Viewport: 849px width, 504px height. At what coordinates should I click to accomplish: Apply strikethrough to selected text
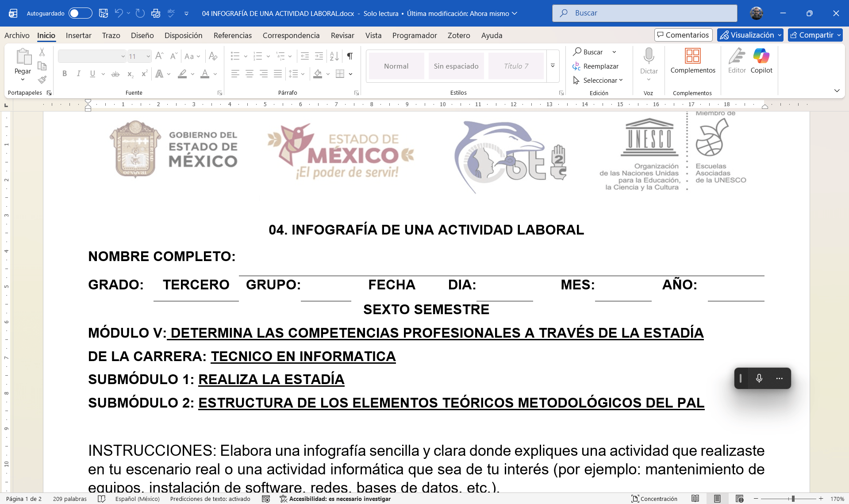(115, 74)
